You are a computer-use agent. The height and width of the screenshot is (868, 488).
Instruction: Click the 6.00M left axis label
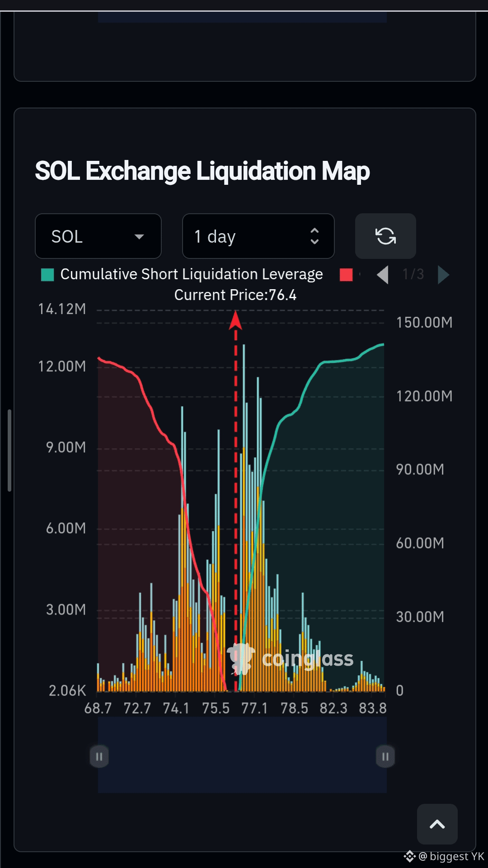coord(66,528)
